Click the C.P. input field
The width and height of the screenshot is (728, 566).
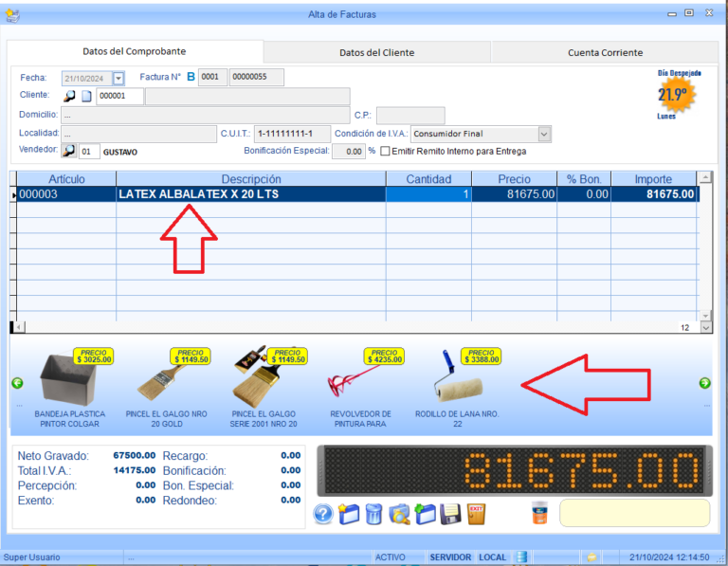click(x=410, y=115)
